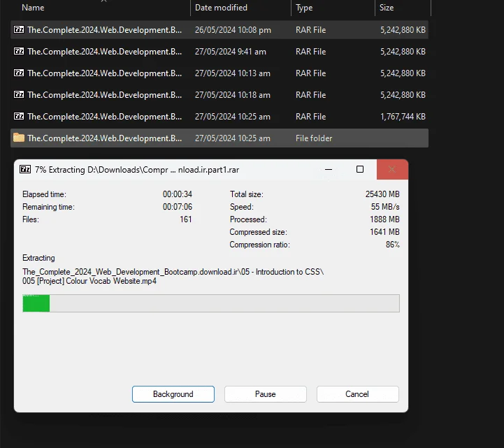Click the folder icon of the File folder row

19,138
